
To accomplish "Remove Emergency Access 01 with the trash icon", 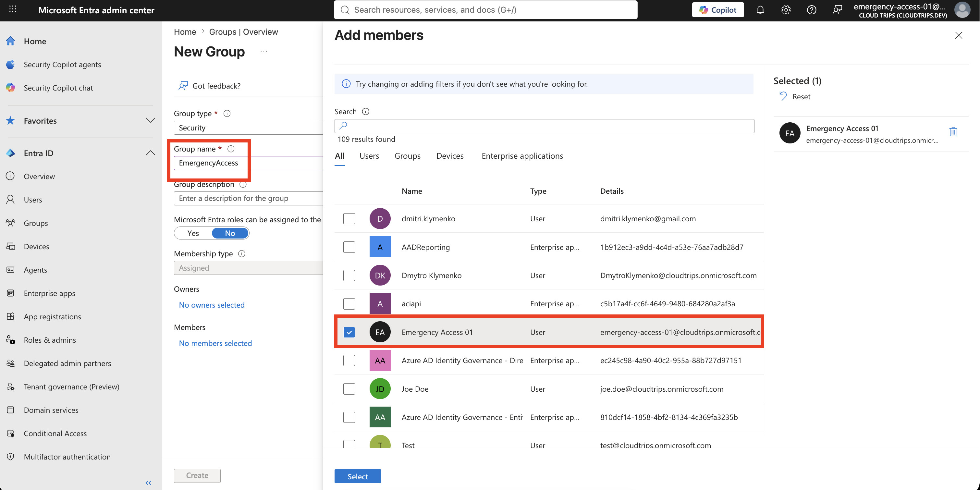I will point(953,132).
